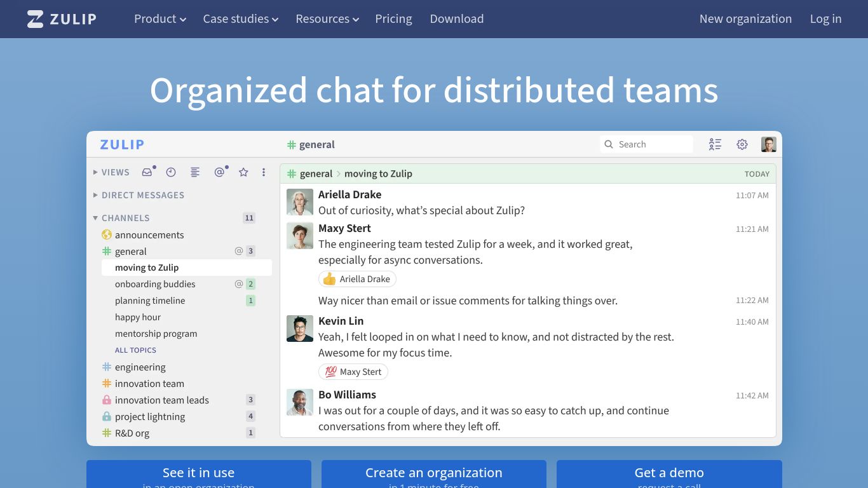Open the settings gear icon
Image resolution: width=868 pixels, height=488 pixels.
point(742,144)
